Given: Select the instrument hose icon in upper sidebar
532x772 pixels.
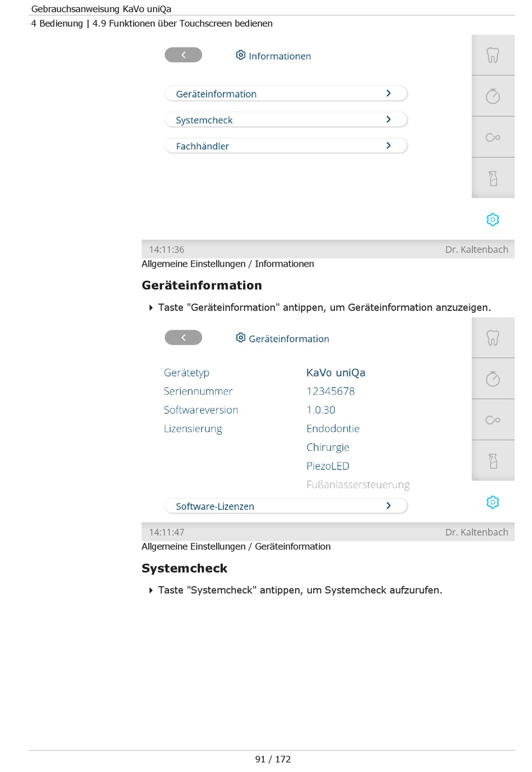Looking at the screenshot, I should coord(493,137).
